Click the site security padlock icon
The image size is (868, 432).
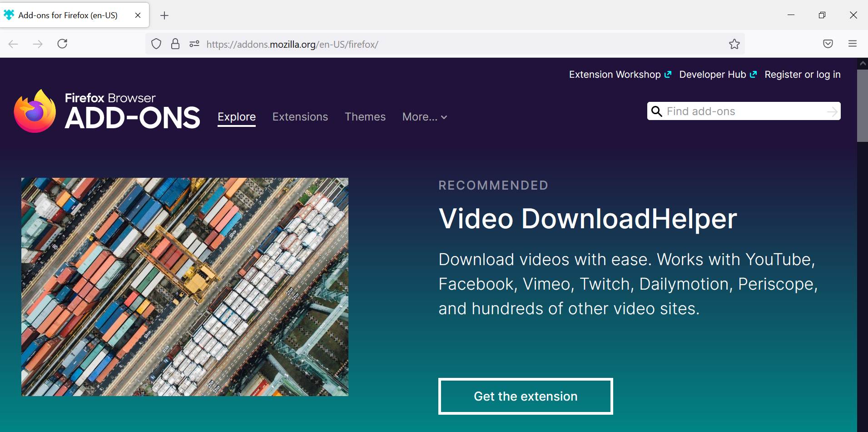click(175, 44)
